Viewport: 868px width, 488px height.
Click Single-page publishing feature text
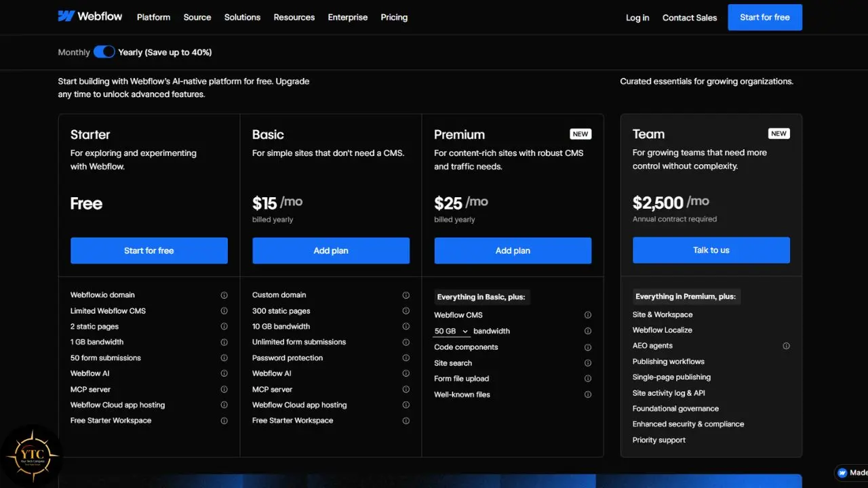671,377
